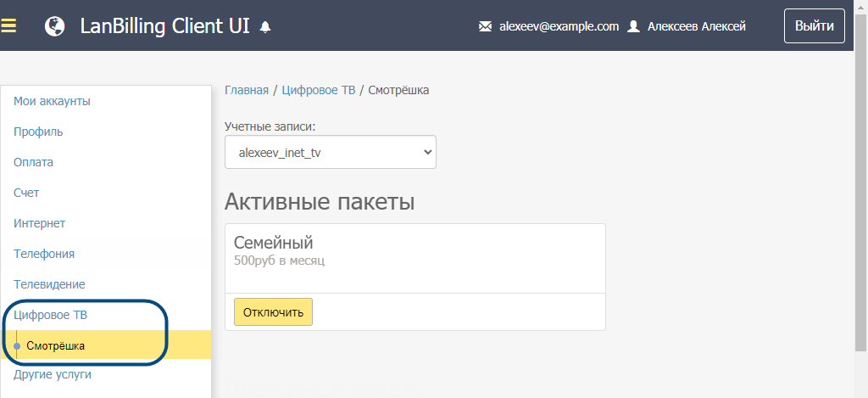Click the Цифровое ТВ breadcrumb link
Viewport: 868px width, 398px height.
coord(319,90)
